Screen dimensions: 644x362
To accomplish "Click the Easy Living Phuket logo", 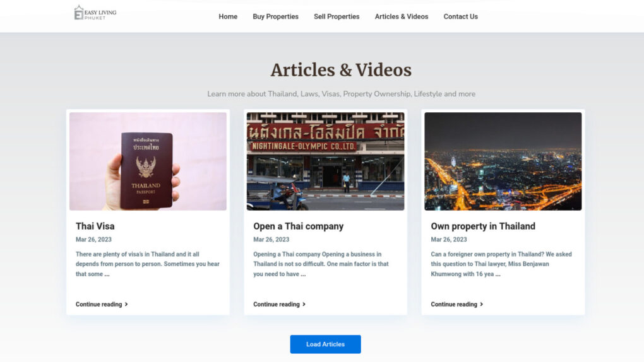I will coord(95,13).
